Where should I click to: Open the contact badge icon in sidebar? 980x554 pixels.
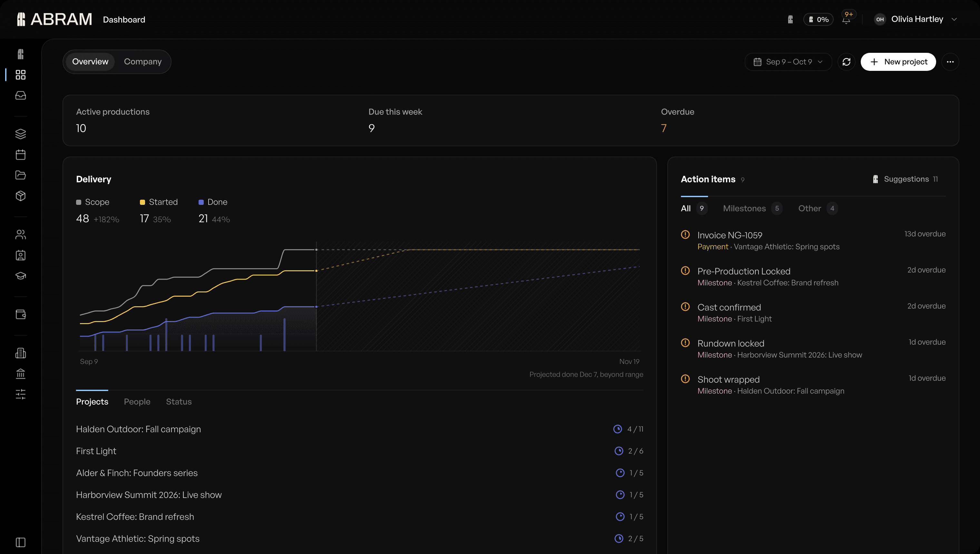21,255
